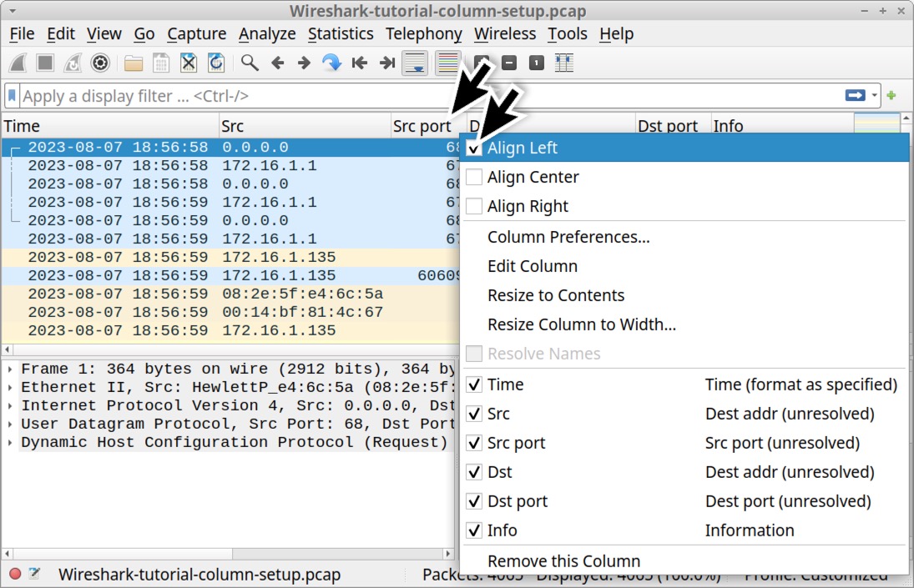Image resolution: width=914 pixels, height=588 pixels.
Task: Reset text to normal size
Action: pyautogui.click(x=536, y=63)
